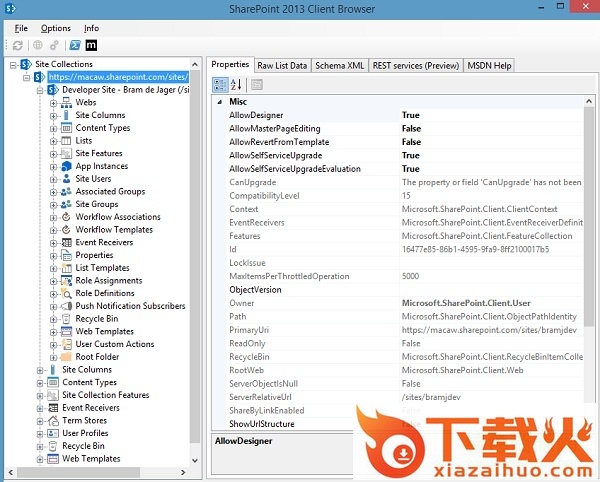Click the Alphabetical sort icon
Image resolution: width=600 pixels, height=482 pixels.
coord(236,85)
